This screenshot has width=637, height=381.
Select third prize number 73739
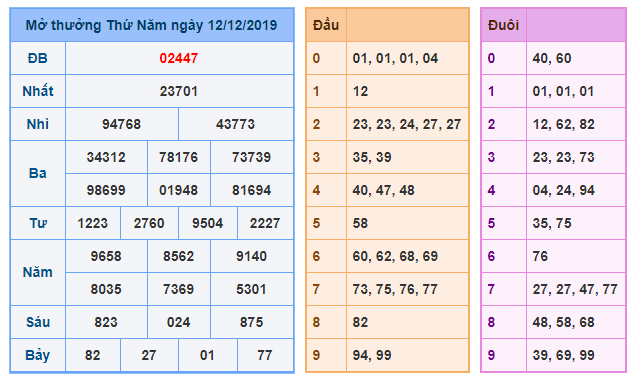click(251, 157)
